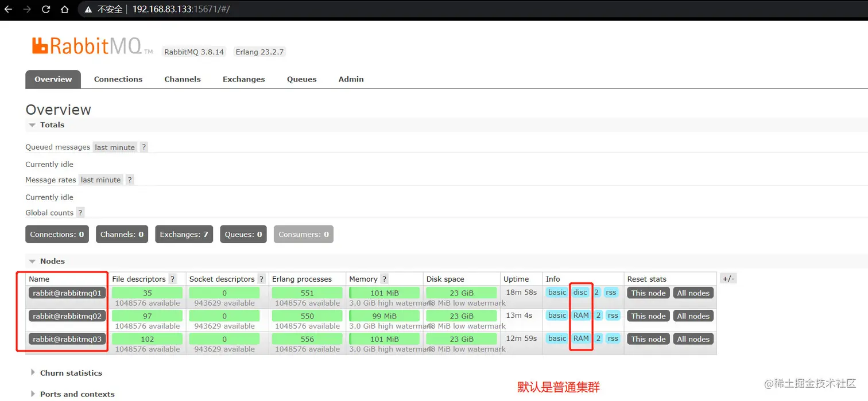Click rabbitmq01 memory bar 101 MiB
The image size is (868, 401).
click(x=384, y=293)
